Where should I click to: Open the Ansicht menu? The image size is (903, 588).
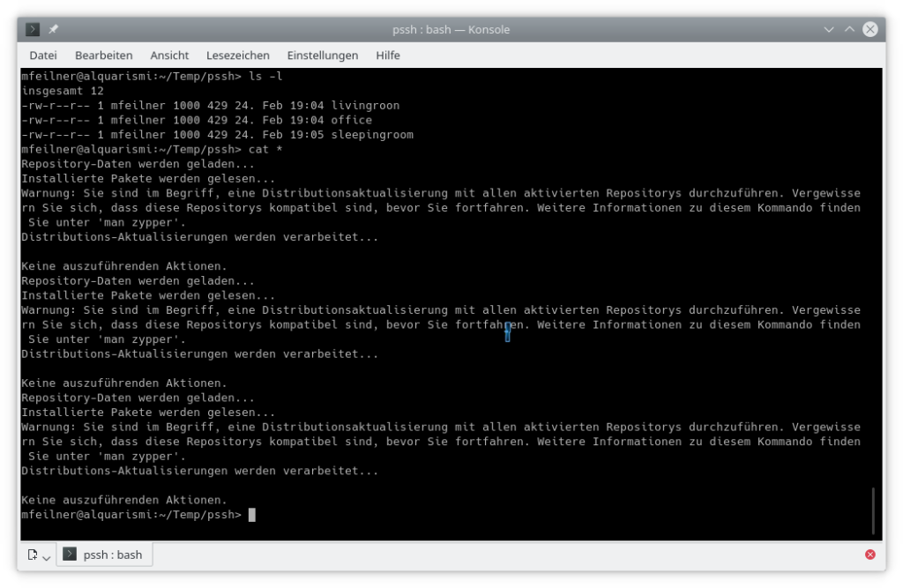coord(169,56)
